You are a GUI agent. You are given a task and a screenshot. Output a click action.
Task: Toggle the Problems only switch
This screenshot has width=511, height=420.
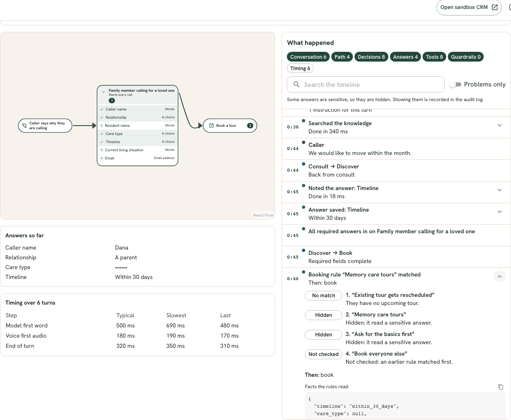(455, 84)
